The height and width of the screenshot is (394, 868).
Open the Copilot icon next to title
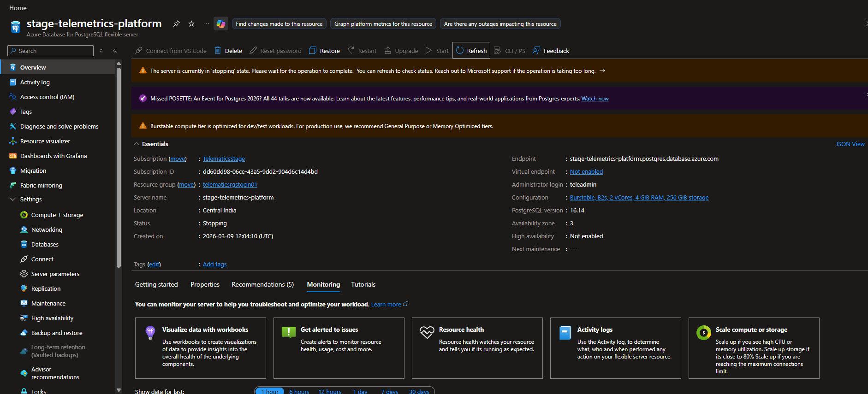[x=221, y=24]
